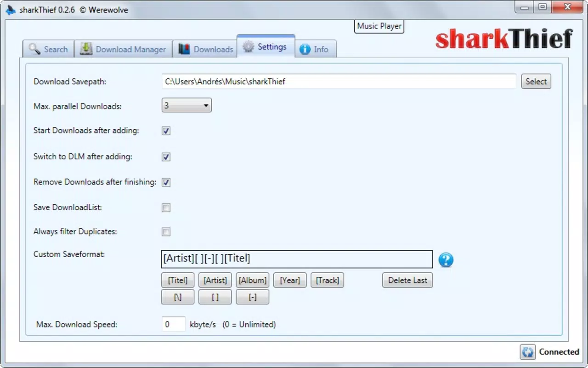
Task: Click the Music Player button
Action: (379, 26)
